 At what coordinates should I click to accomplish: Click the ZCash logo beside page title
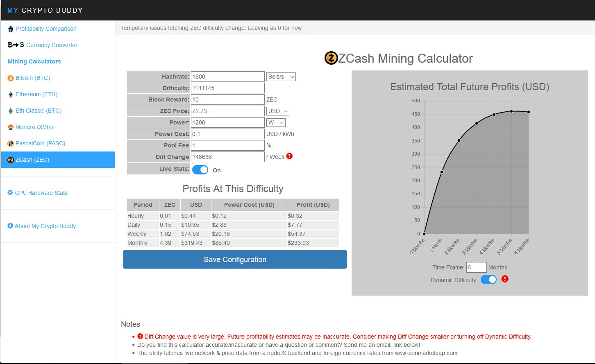coord(331,58)
